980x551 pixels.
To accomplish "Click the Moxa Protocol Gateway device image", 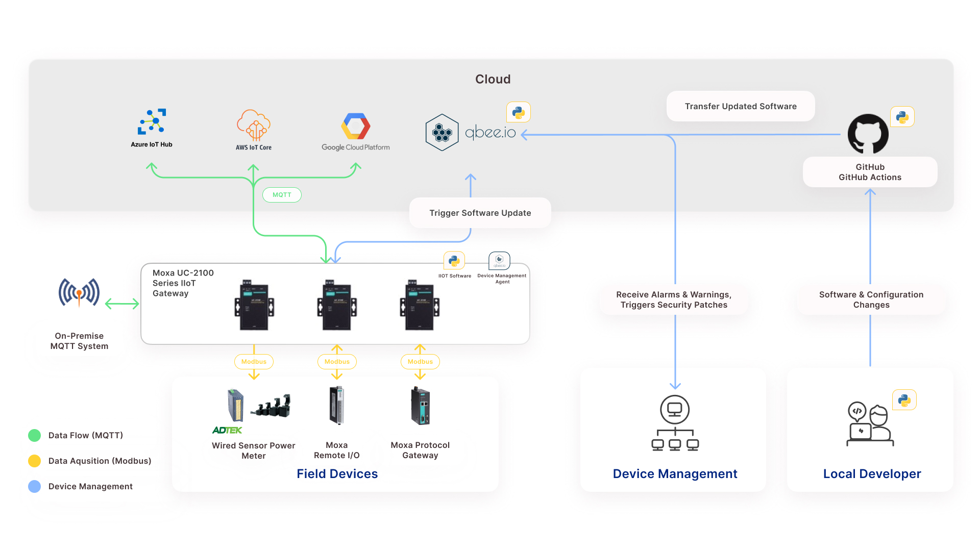I will tap(421, 406).
